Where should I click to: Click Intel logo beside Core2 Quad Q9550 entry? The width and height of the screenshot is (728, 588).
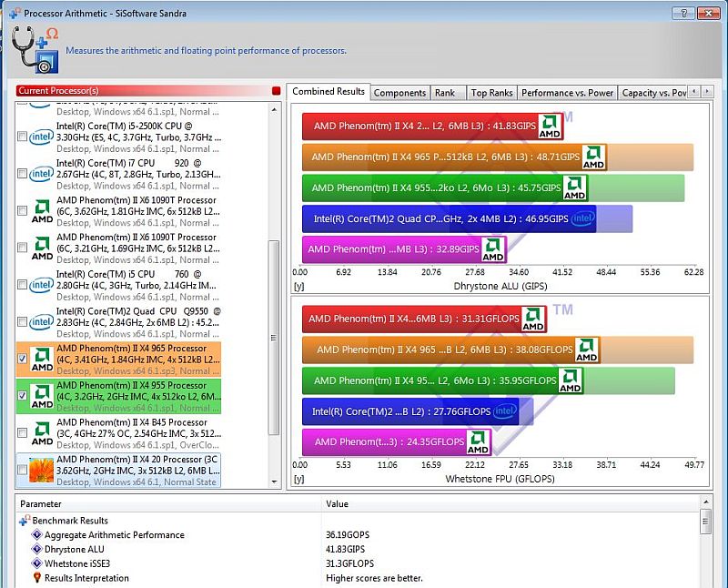[41, 322]
